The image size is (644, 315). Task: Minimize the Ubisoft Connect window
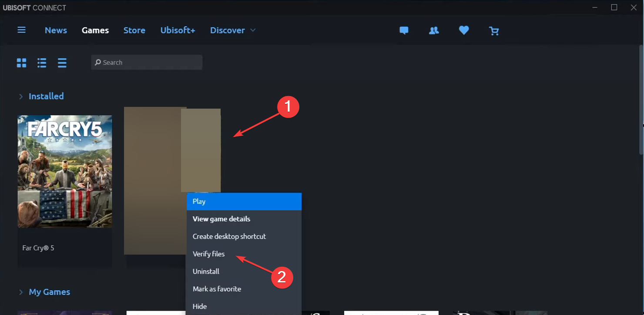(594, 7)
